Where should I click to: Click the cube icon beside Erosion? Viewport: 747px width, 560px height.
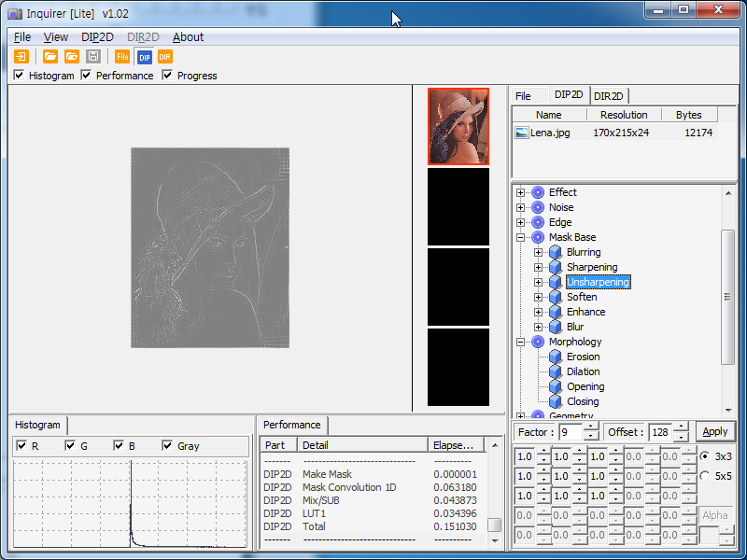pyautogui.click(x=556, y=357)
